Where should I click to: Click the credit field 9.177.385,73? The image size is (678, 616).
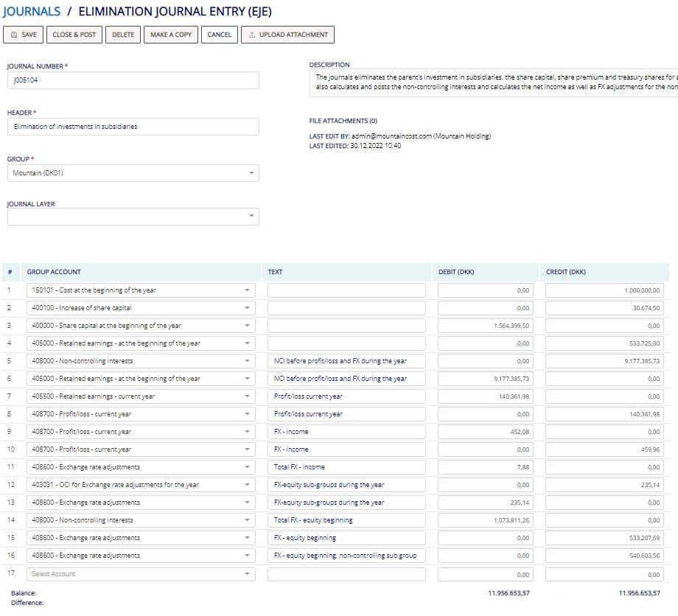(604, 361)
